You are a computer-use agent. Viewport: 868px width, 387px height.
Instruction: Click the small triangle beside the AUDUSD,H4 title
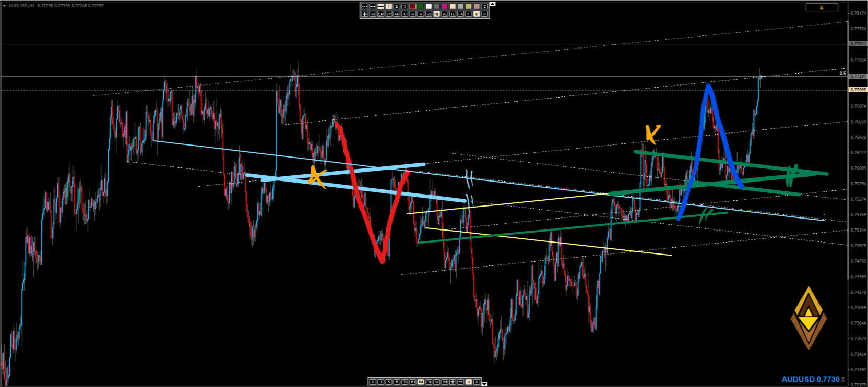pos(4,6)
